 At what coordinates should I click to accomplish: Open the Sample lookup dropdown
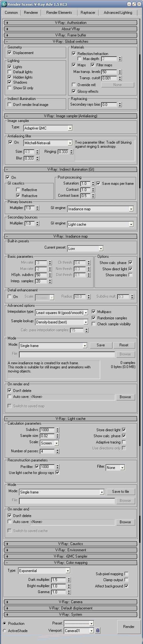pos(62,322)
